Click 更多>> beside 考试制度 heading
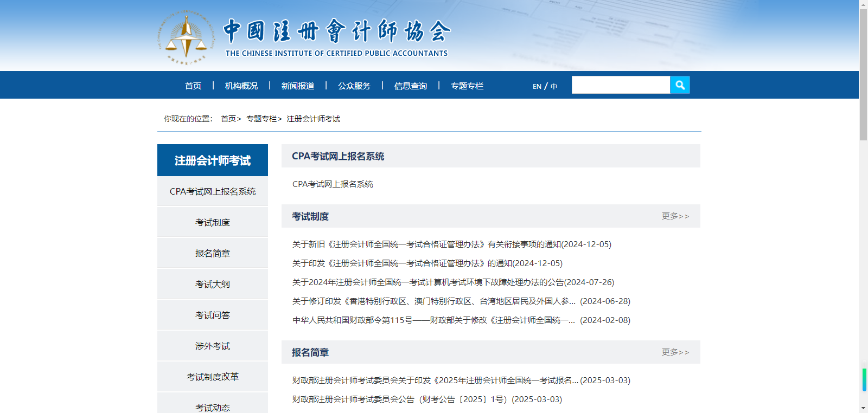The image size is (868, 413). [x=675, y=216]
